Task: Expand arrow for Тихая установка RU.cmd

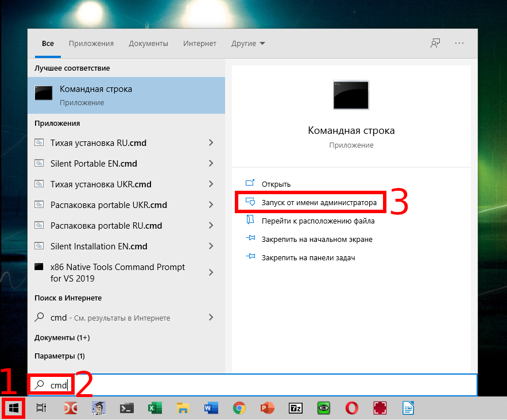Action: tap(211, 142)
